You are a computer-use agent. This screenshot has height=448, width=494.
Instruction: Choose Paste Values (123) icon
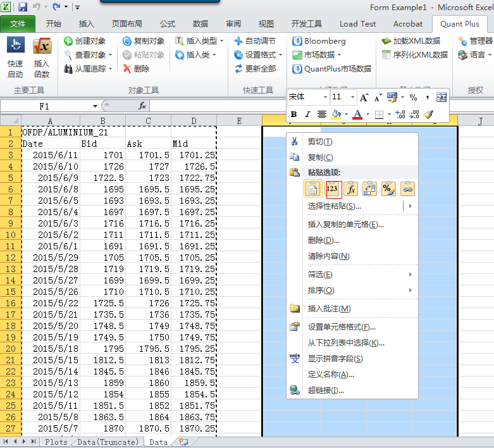click(333, 189)
